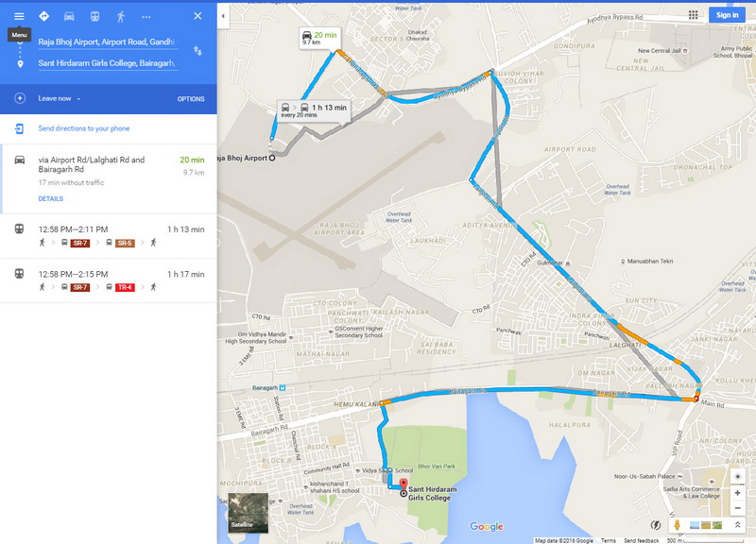The width and height of the screenshot is (756, 544).
Task: Open Street View with the pegman icon
Action: 677,525
